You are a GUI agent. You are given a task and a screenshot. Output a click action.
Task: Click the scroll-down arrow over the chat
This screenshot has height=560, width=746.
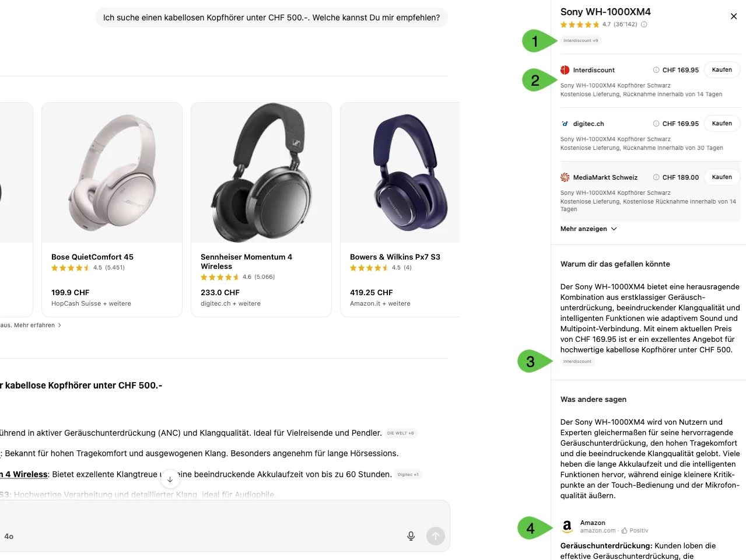[170, 478]
